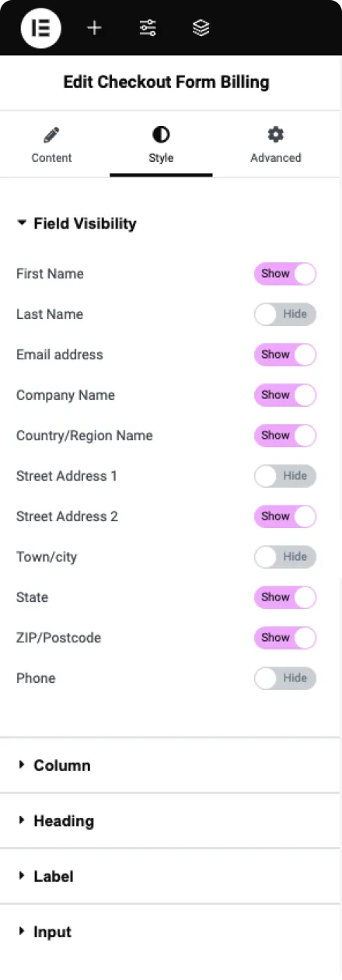Screen dimensions: 342x980
Task: Expand the Heading section
Action: tap(169, 821)
